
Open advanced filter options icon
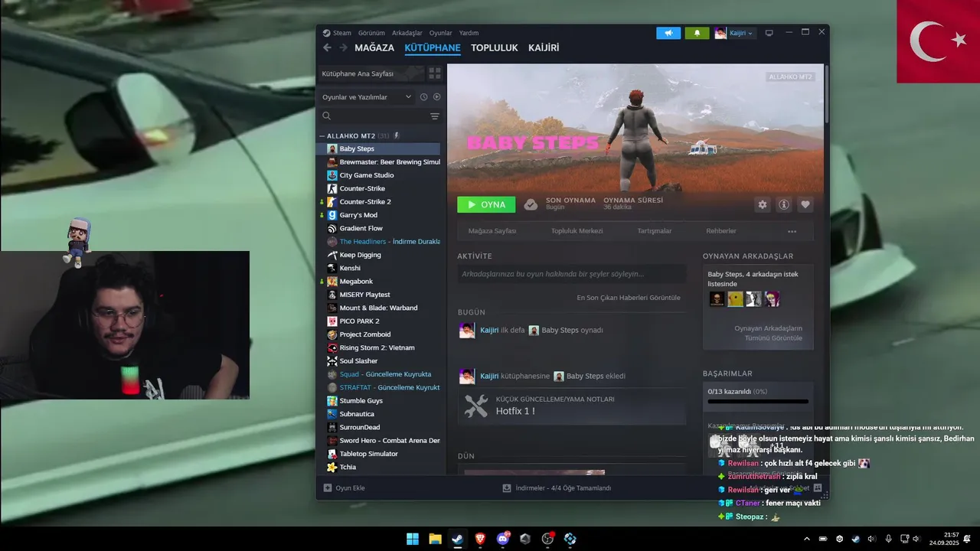pyautogui.click(x=435, y=116)
